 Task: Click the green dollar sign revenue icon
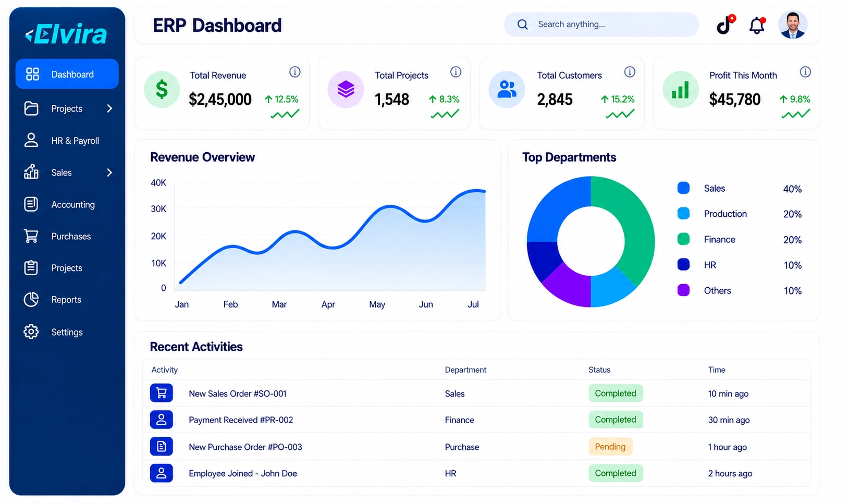pos(162,90)
